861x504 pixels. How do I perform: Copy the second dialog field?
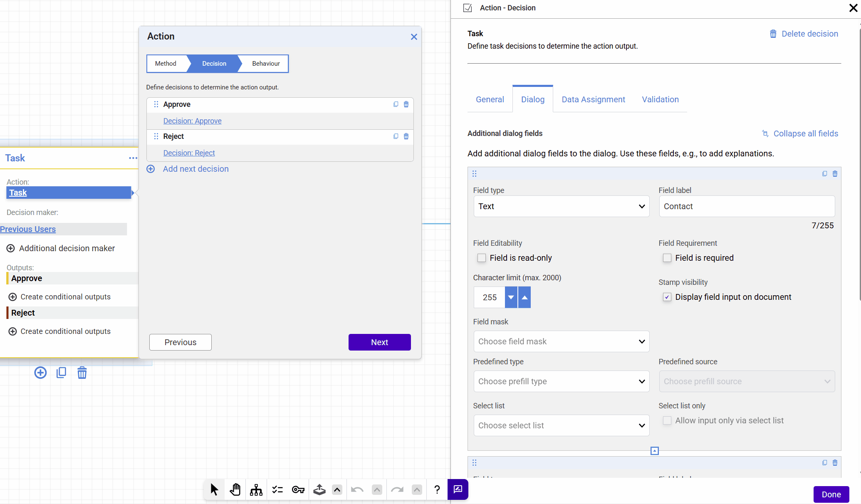click(x=825, y=463)
